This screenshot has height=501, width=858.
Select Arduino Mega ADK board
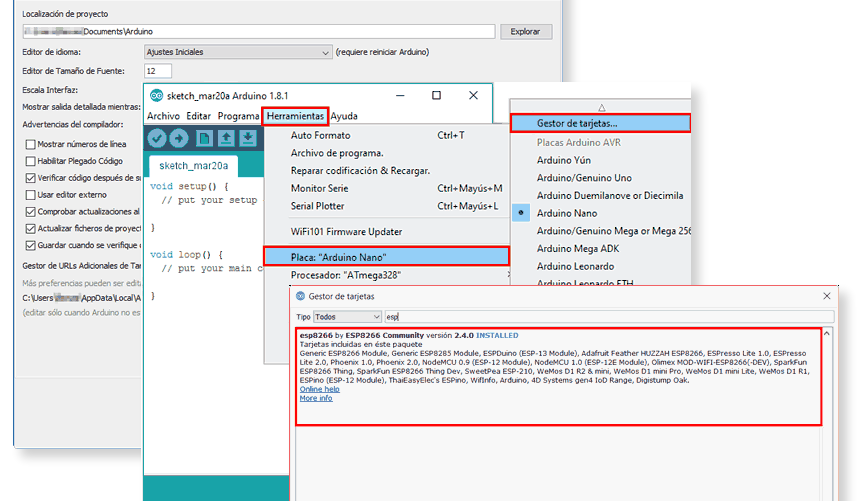tap(578, 248)
